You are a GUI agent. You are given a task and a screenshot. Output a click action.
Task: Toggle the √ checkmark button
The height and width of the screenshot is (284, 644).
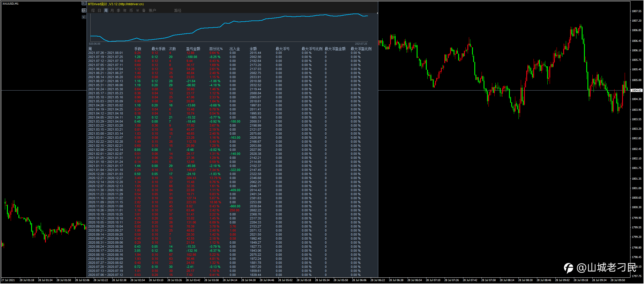tap(84, 17)
